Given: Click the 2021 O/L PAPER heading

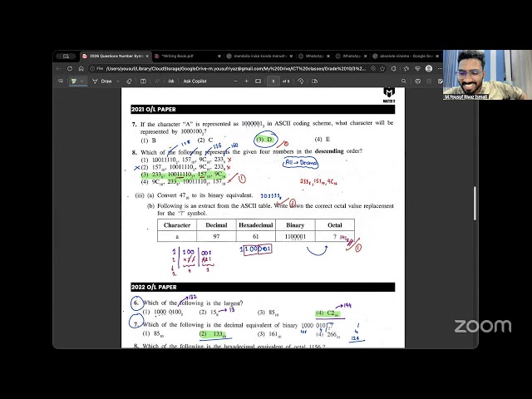Looking at the screenshot, I should coord(153,109).
